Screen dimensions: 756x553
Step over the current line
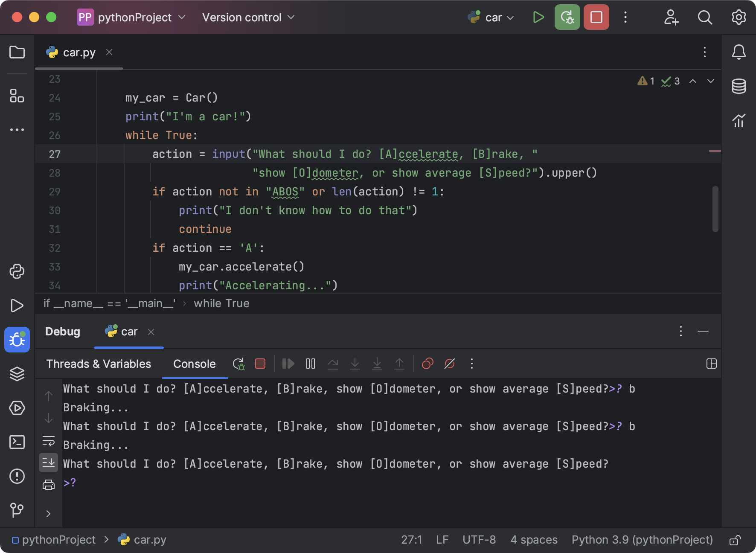point(333,364)
